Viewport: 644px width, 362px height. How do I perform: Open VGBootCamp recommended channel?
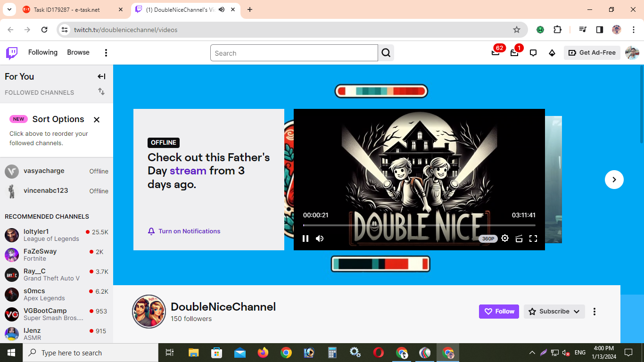[57, 314]
